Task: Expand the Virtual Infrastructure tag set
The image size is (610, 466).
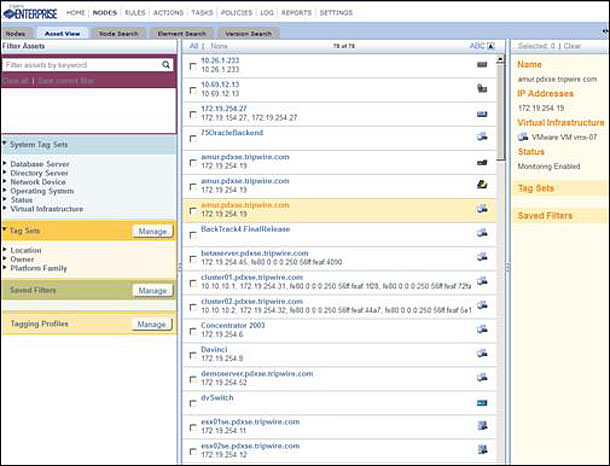Action: pos(5,208)
